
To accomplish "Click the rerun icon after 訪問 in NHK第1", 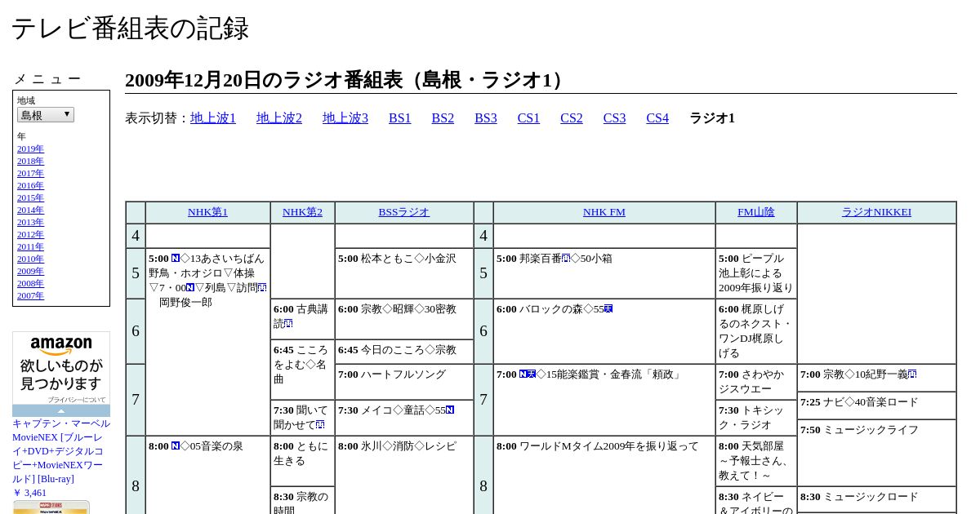I will (262, 288).
